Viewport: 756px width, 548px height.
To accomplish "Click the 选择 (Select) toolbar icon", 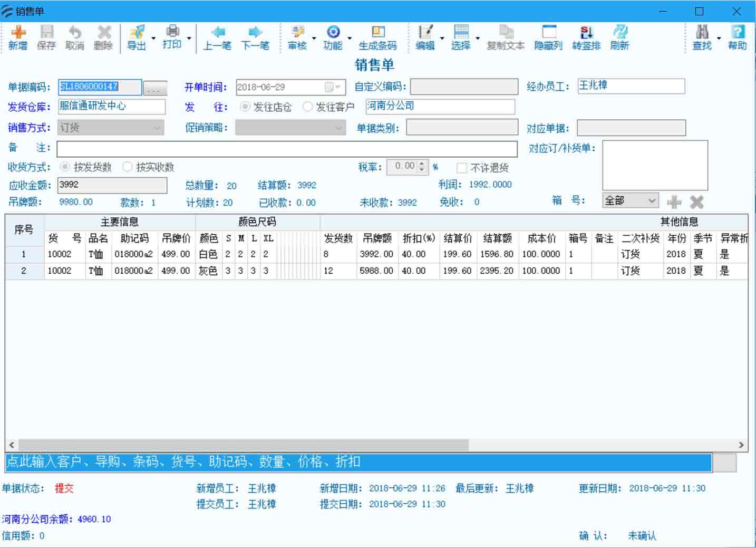I will coord(461,37).
